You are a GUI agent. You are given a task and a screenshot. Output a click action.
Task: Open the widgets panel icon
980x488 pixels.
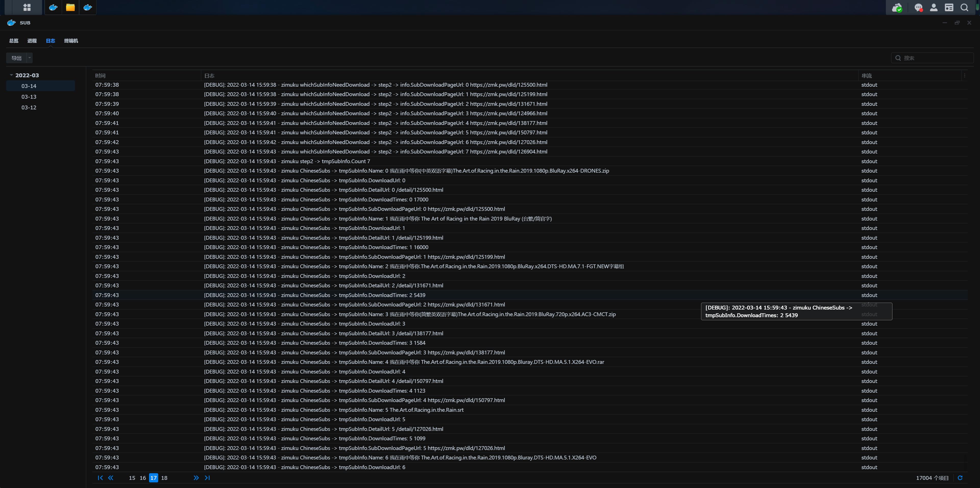pos(949,8)
